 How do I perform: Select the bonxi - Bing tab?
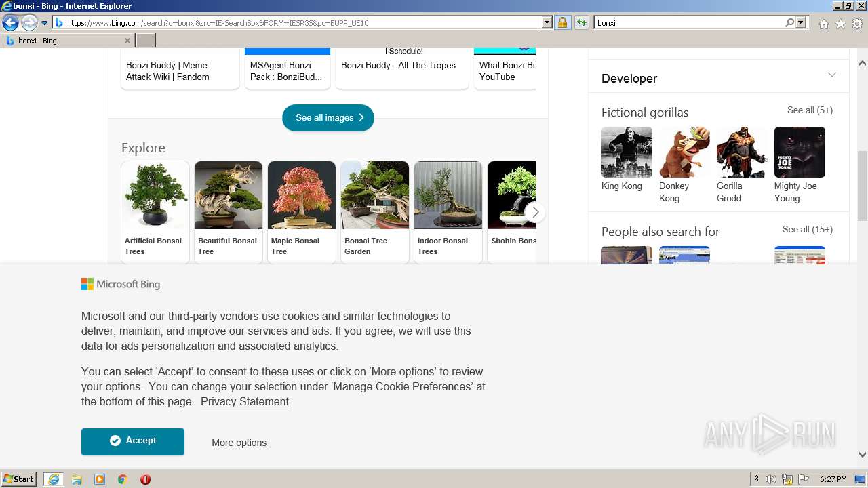pos(66,41)
